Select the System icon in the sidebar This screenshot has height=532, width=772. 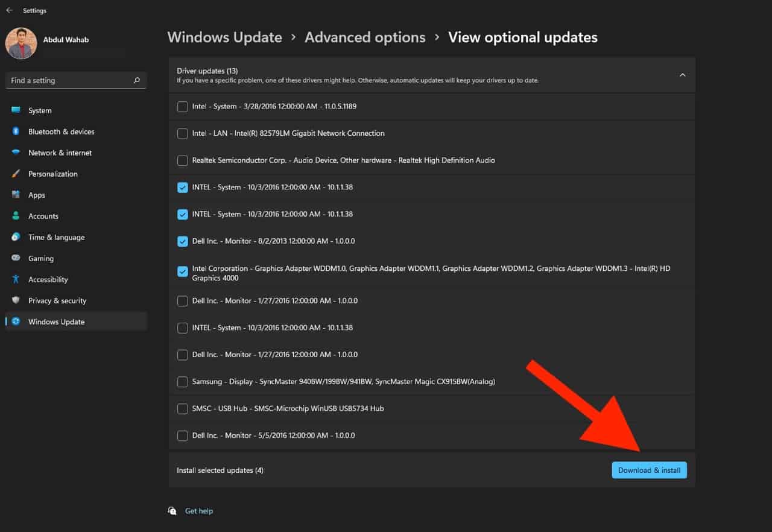tap(16, 110)
